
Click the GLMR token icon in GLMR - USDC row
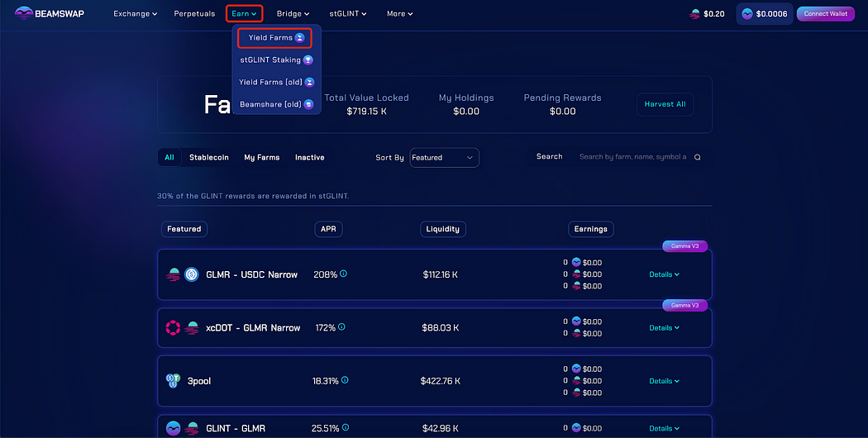tap(174, 274)
